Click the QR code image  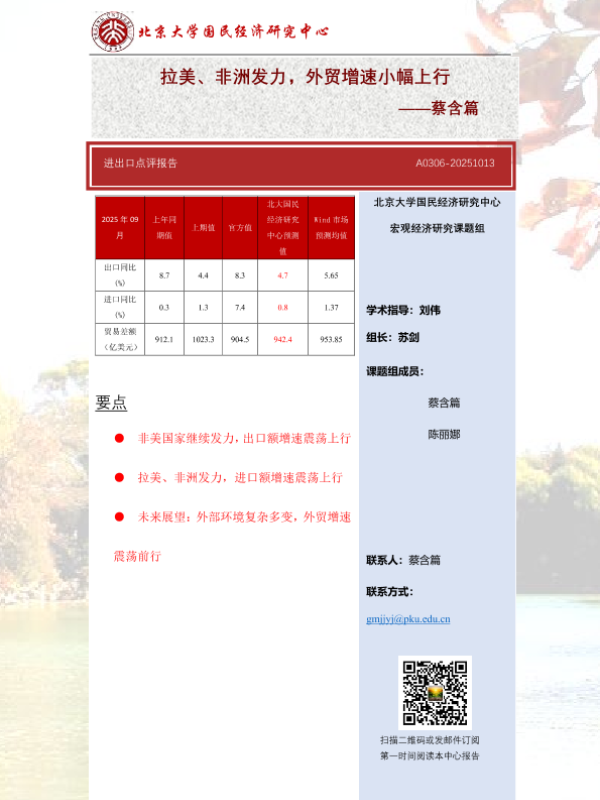[x=434, y=692]
